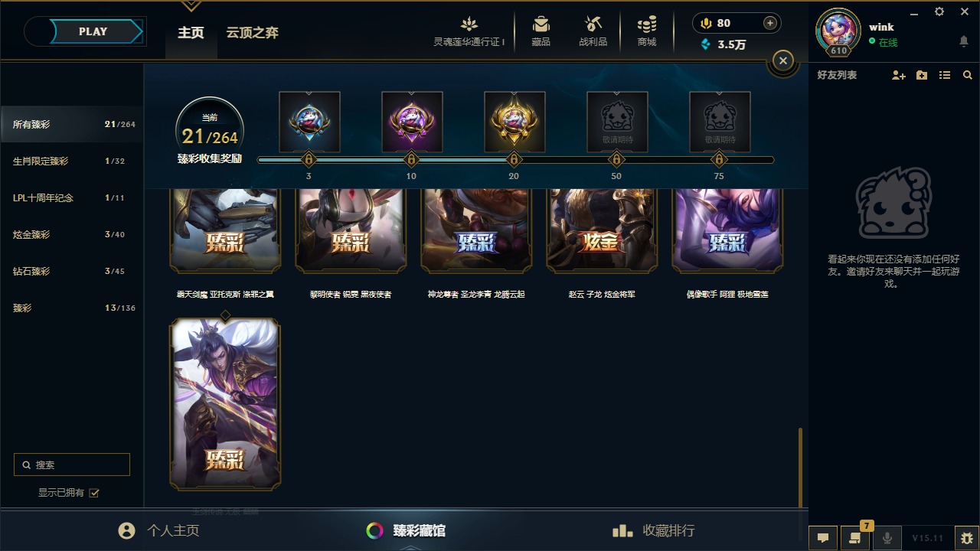Click the 搜索 search field
This screenshot has width=980, height=551.
pos(72,465)
